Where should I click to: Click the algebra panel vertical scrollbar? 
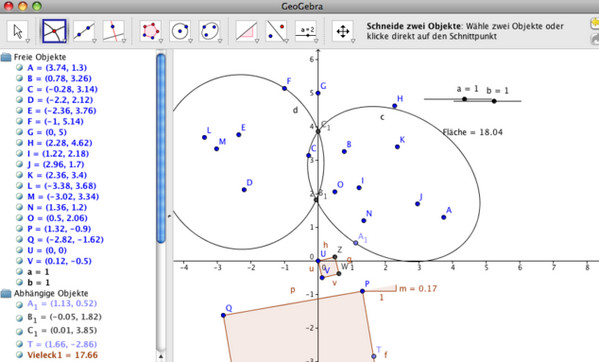point(161,148)
